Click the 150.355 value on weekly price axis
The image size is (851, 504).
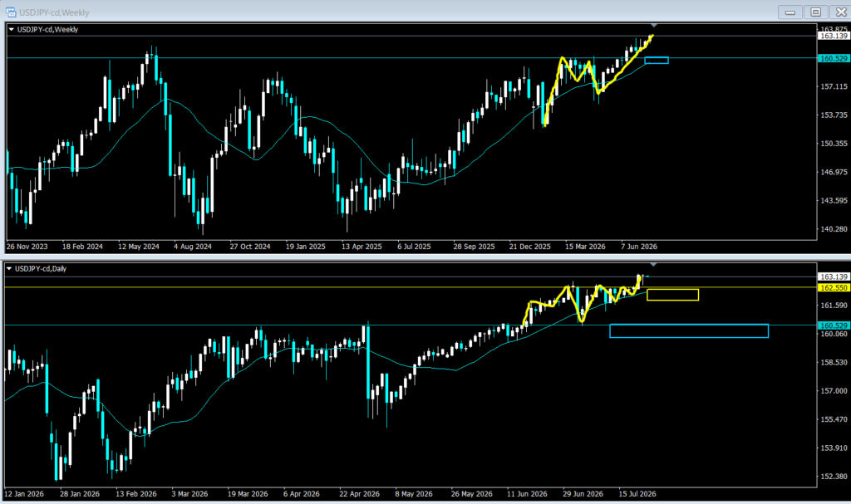point(834,144)
